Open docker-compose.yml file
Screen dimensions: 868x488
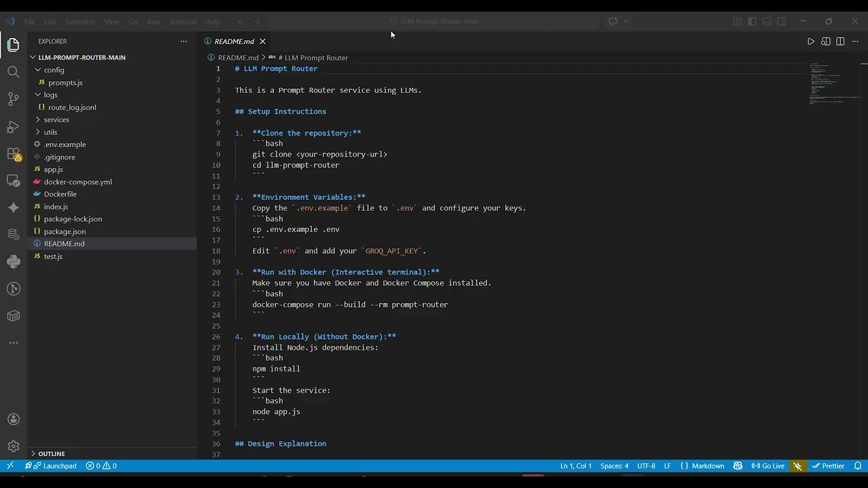click(x=78, y=182)
